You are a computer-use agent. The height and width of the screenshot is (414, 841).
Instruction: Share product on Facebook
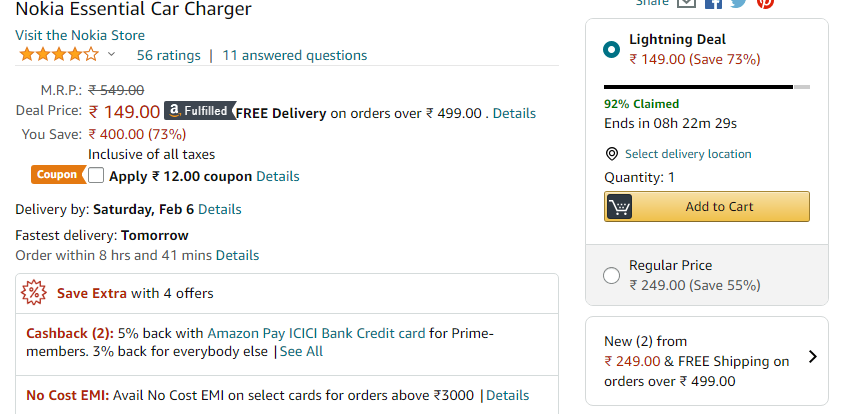click(713, 3)
